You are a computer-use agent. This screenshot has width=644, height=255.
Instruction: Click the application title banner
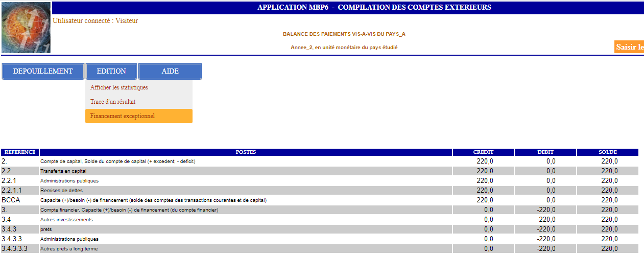tap(374, 7)
